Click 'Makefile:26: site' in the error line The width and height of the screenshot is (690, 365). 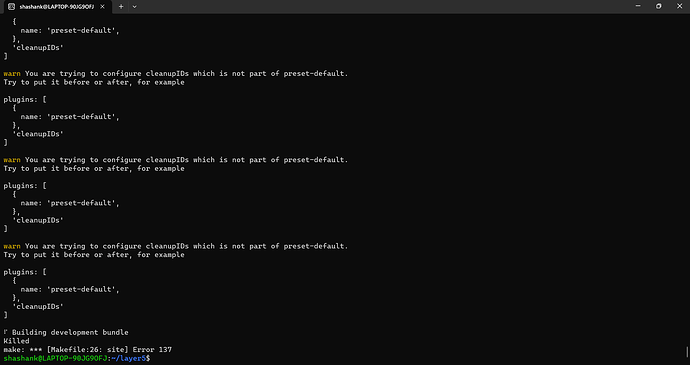(88, 350)
